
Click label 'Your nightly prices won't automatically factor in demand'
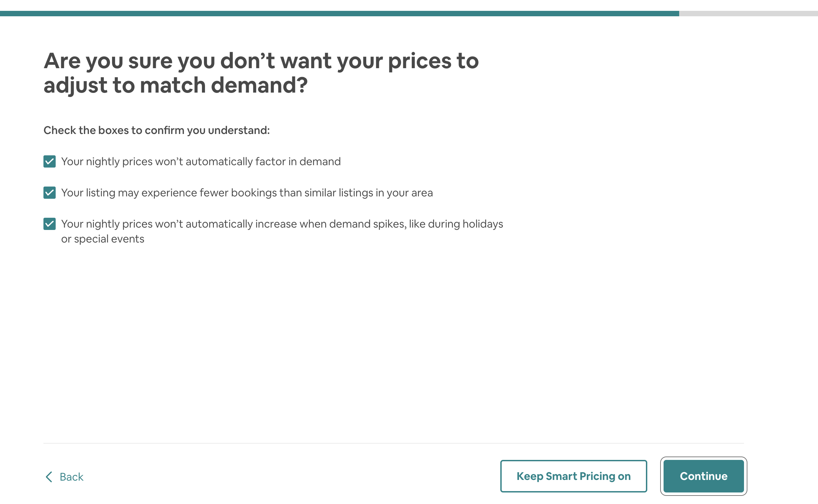[201, 161]
